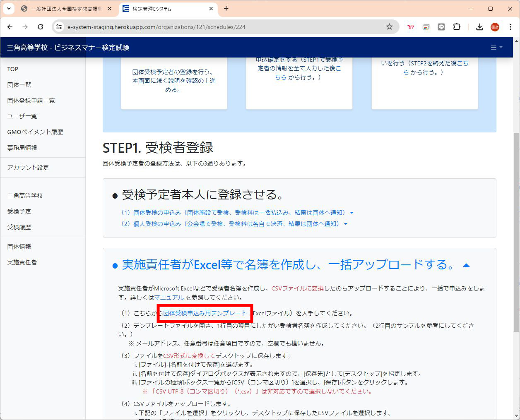This screenshot has width=520, height=420.
Task: Open 団体情報 in the sidebar
Action: [19, 247]
